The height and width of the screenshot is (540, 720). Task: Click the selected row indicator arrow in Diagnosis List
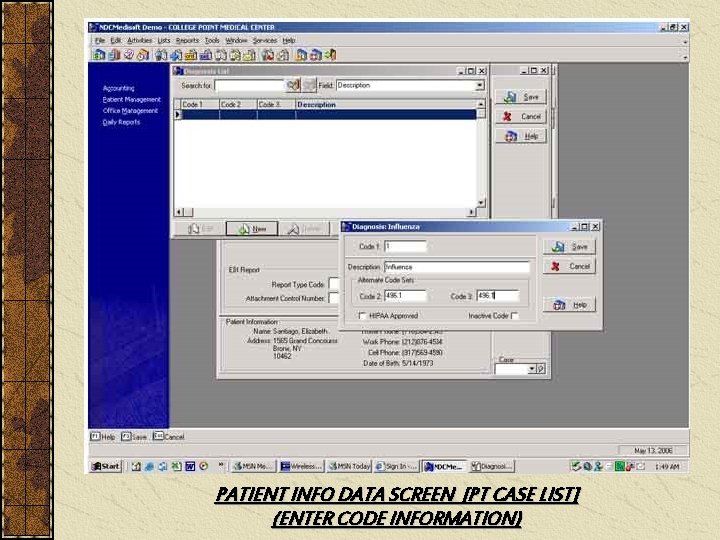tap(177, 114)
